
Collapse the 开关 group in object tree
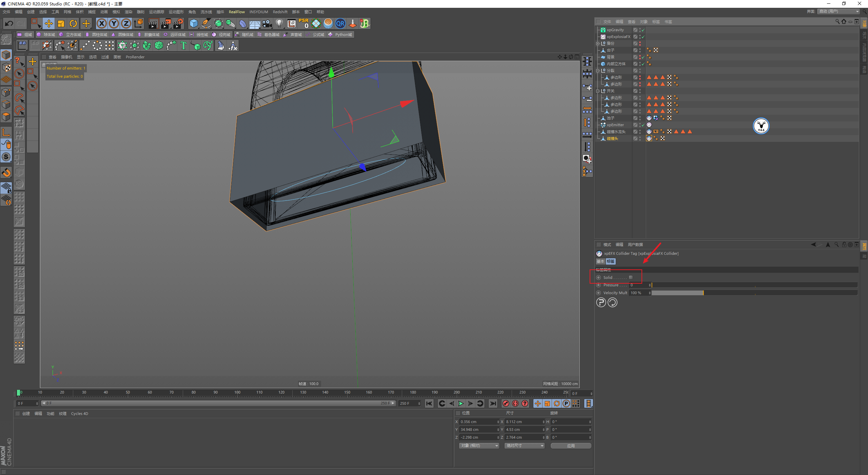click(598, 91)
